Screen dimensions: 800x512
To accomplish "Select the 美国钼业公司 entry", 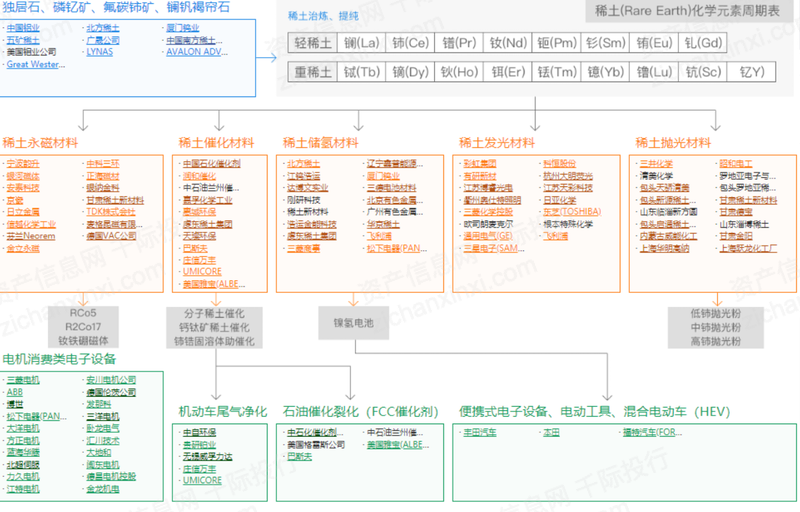I will (31, 52).
